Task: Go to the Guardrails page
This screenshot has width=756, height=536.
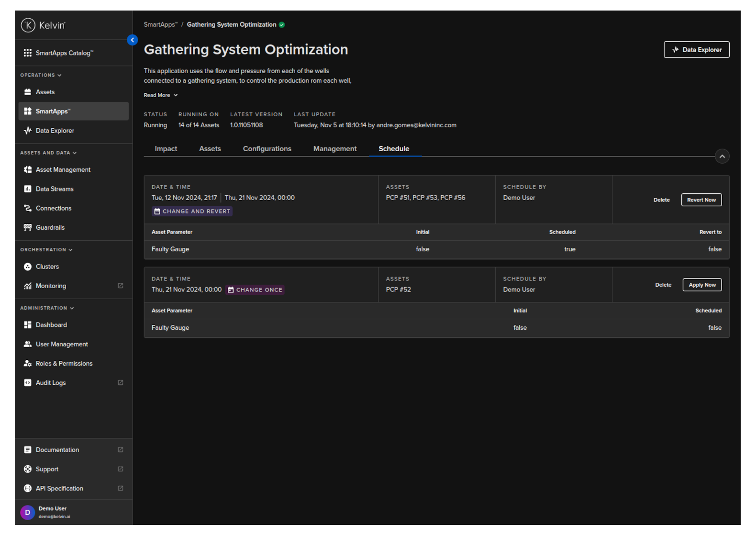Action: coord(50,228)
